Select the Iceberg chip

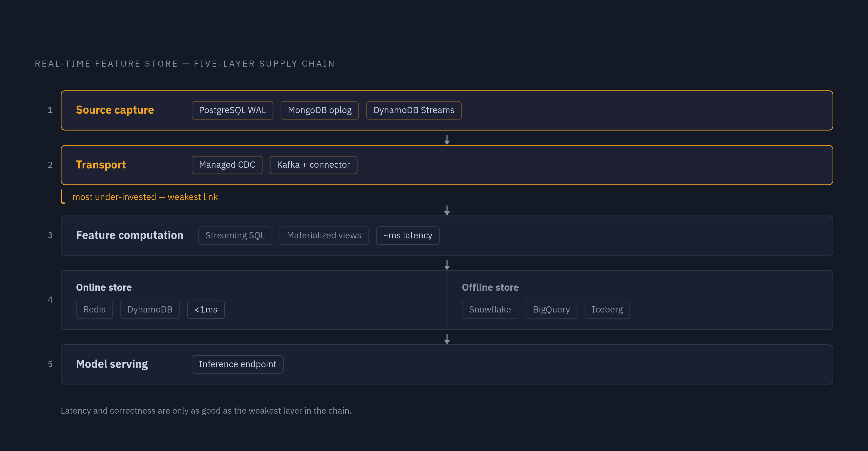pos(607,310)
